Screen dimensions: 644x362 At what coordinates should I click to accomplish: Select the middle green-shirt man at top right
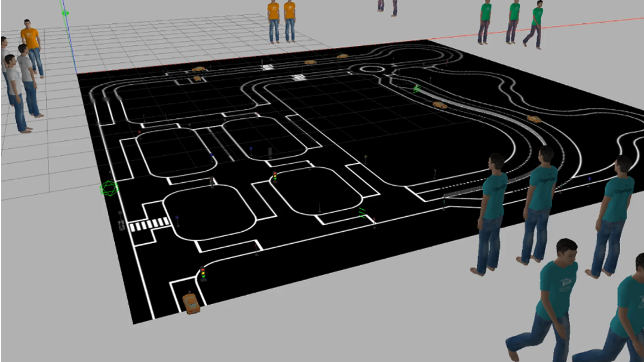(513, 22)
